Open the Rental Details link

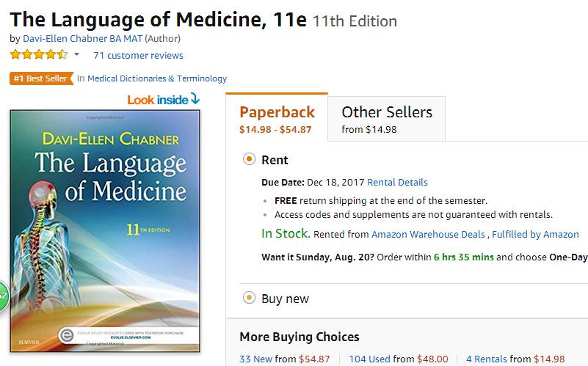point(397,182)
